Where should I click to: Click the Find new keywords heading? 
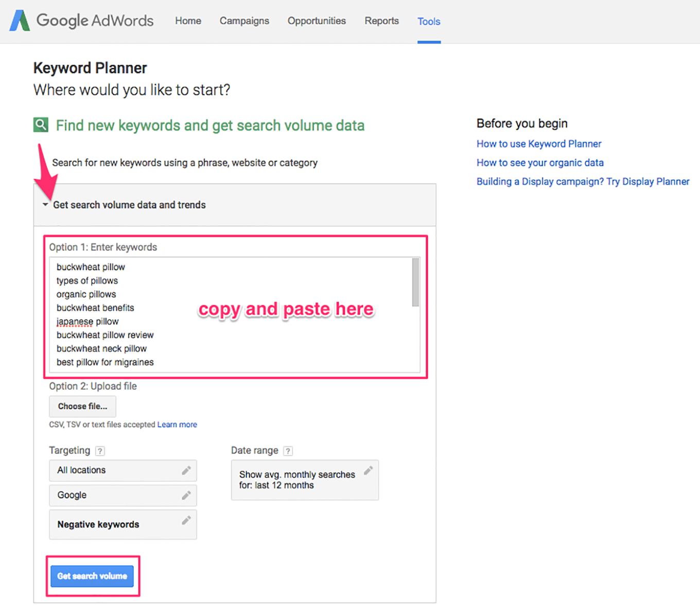click(x=210, y=125)
